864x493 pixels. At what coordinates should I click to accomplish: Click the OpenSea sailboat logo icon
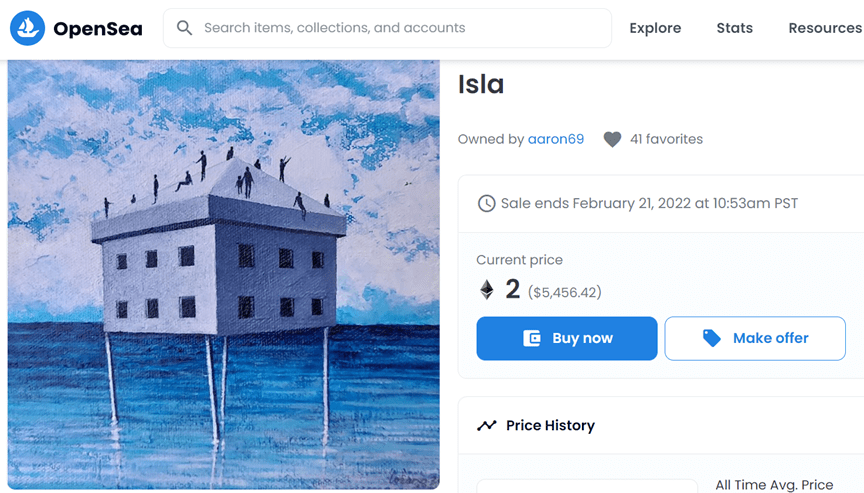(27, 29)
